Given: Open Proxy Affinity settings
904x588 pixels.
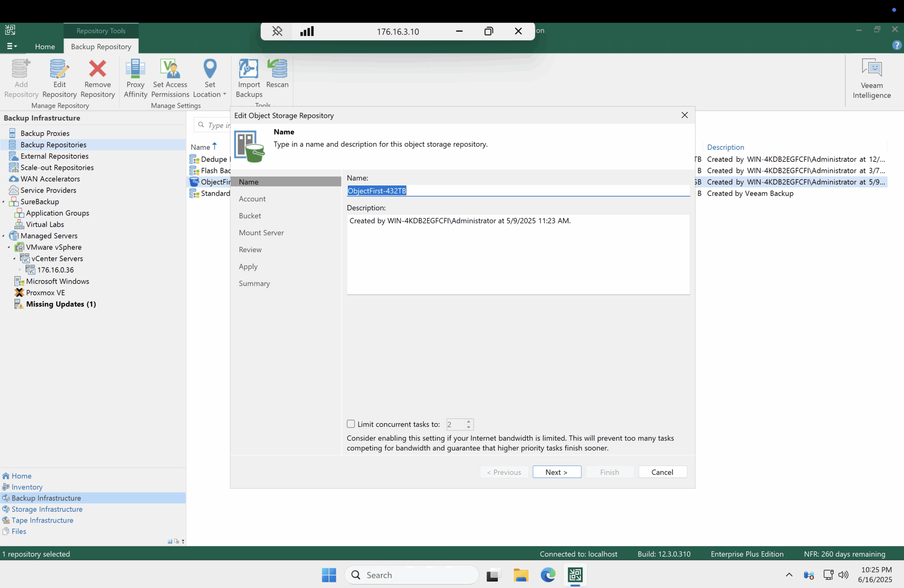Looking at the screenshot, I should 135,78.
